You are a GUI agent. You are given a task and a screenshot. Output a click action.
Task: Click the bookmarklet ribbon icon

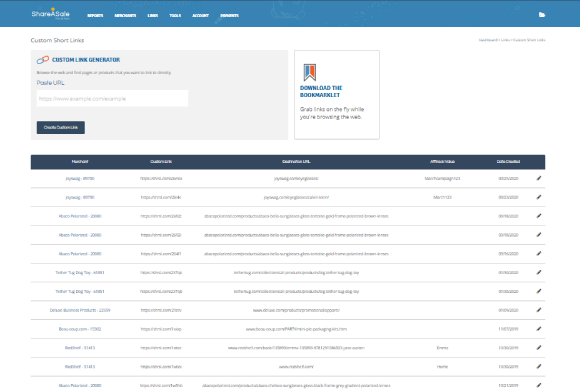coord(310,72)
